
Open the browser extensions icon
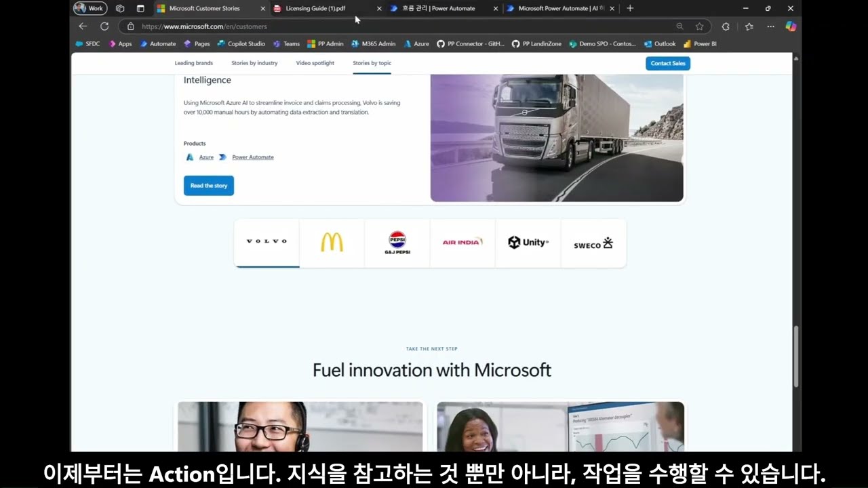(x=726, y=26)
